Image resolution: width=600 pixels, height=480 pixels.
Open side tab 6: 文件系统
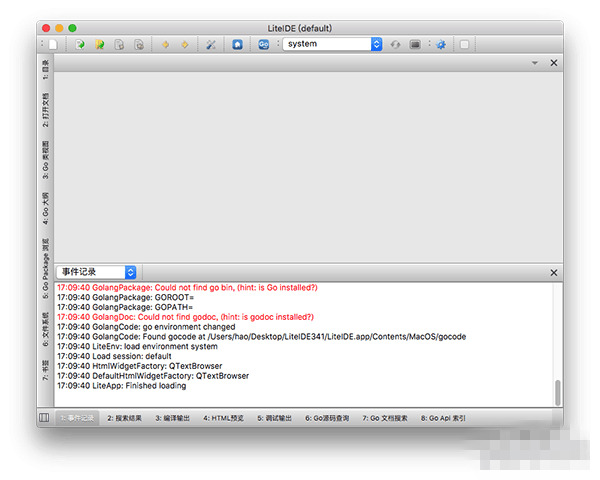coord(46,329)
